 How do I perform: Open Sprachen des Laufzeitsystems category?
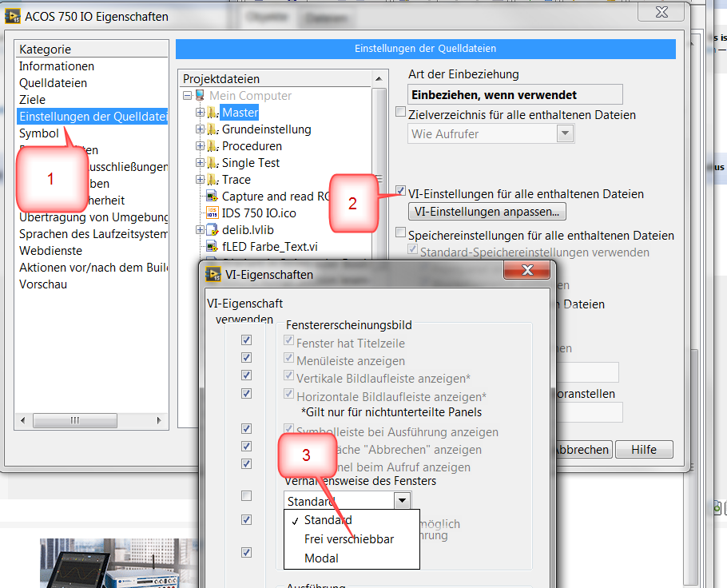tap(93, 234)
